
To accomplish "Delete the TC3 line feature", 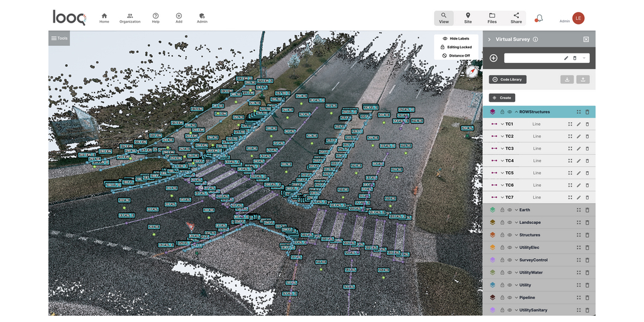I will [587, 148].
